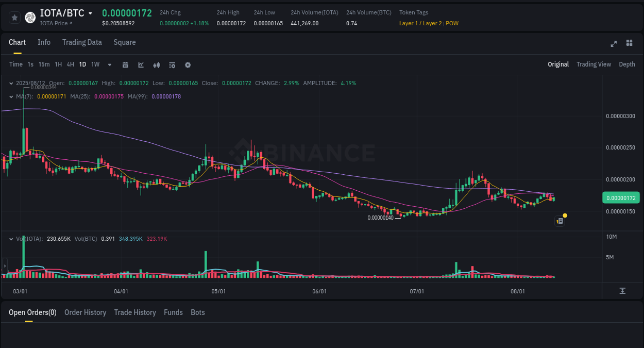
Task: Open the Trading Data tab
Action: (x=82, y=42)
